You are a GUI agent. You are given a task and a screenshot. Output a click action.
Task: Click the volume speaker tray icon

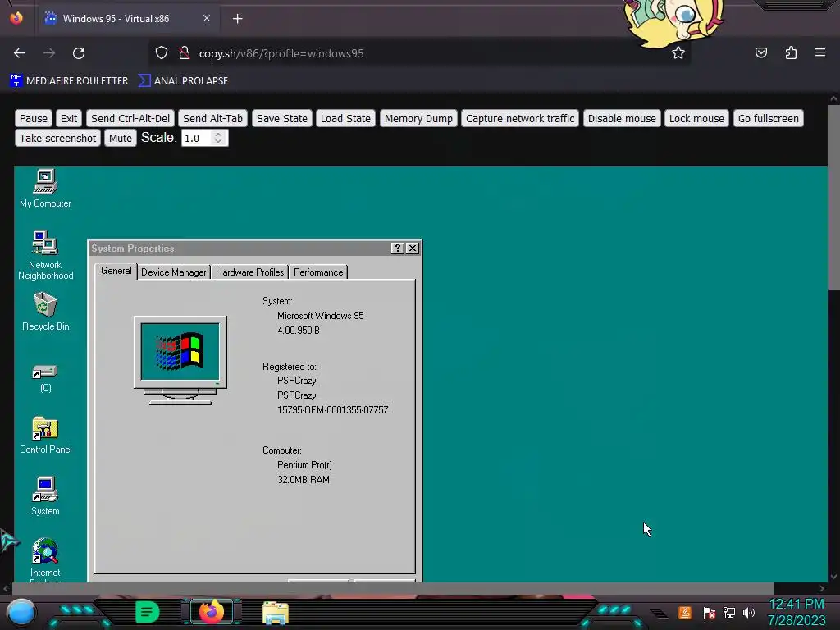[x=749, y=612]
